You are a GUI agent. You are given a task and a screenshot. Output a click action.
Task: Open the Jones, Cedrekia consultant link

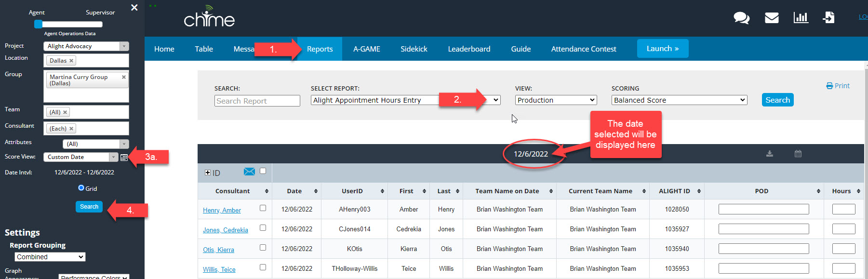coord(225,230)
